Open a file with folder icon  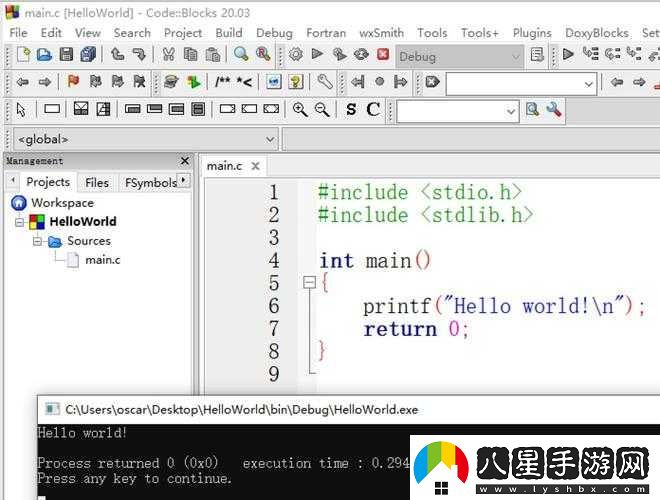click(x=44, y=55)
